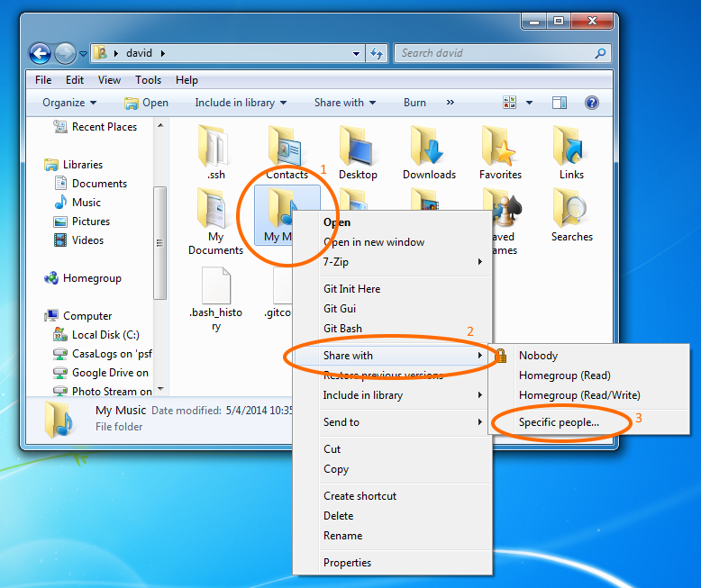Choose Git Bash in context menu
Screen dimensions: 701x588
pos(342,329)
